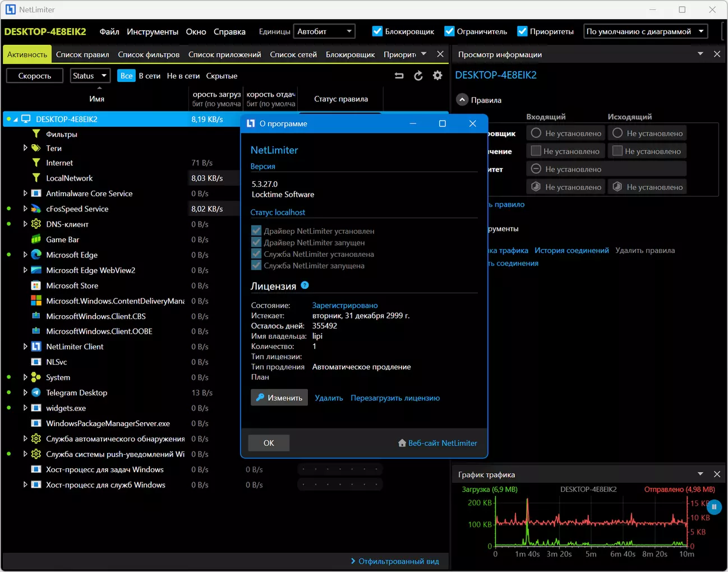
Task: Click the Antimalware Core Service icon
Action: pos(36,193)
